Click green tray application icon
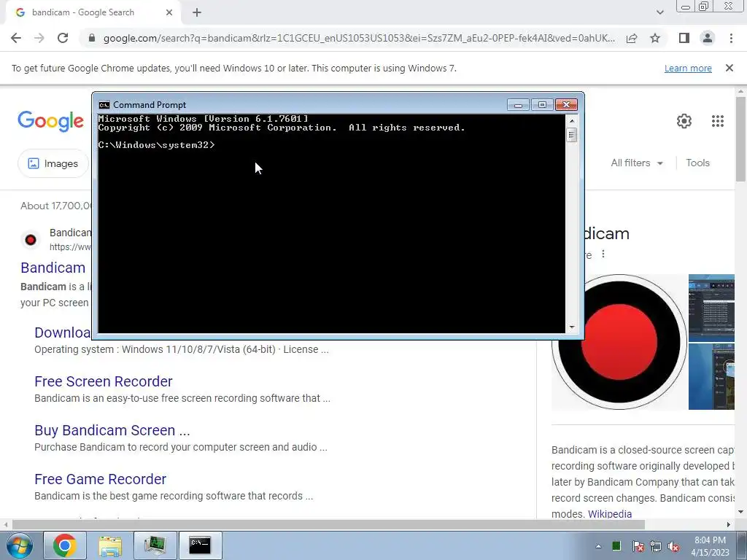The width and height of the screenshot is (747, 560). pos(616,545)
